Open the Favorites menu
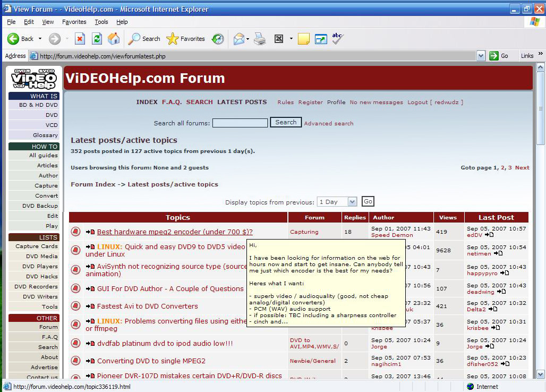This screenshot has width=546, height=392. pos(74,22)
